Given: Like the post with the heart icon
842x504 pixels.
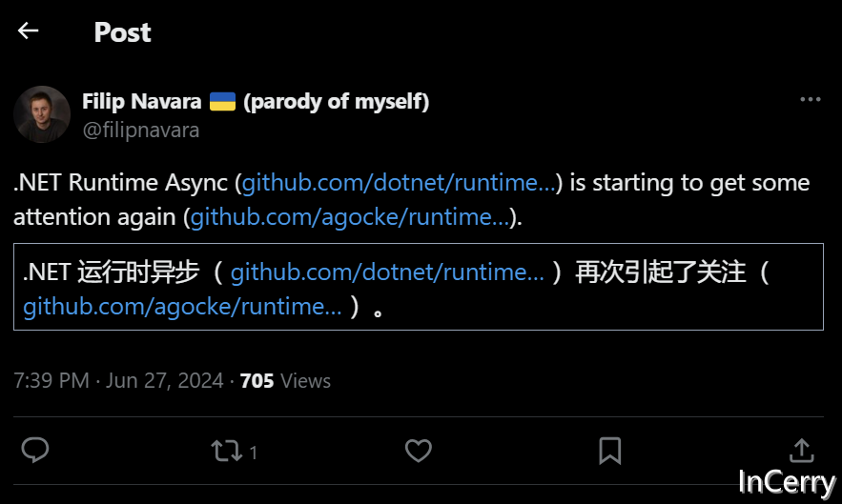Looking at the screenshot, I should pyautogui.click(x=419, y=451).
